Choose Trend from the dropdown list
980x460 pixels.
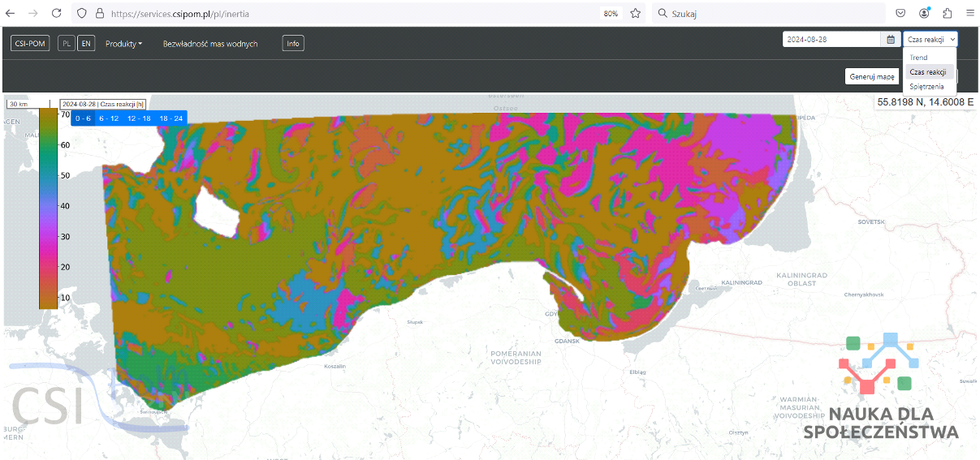click(919, 58)
